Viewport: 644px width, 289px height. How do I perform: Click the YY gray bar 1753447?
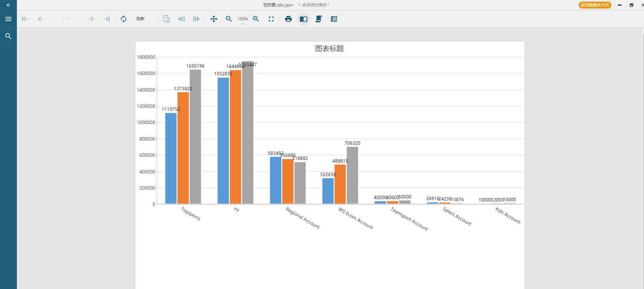click(x=248, y=133)
